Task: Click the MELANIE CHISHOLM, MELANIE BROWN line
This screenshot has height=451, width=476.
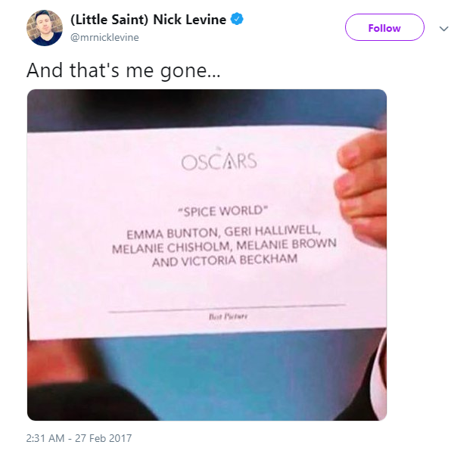Action: (x=224, y=247)
